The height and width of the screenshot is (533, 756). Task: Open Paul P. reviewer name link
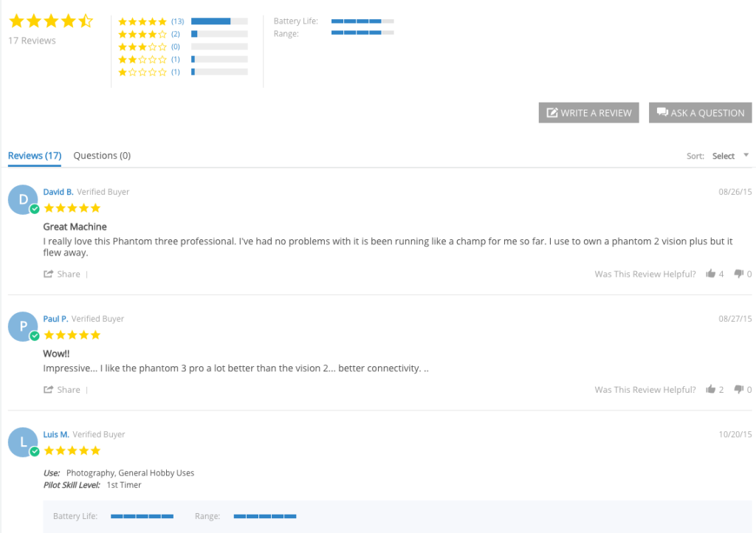tap(55, 319)
